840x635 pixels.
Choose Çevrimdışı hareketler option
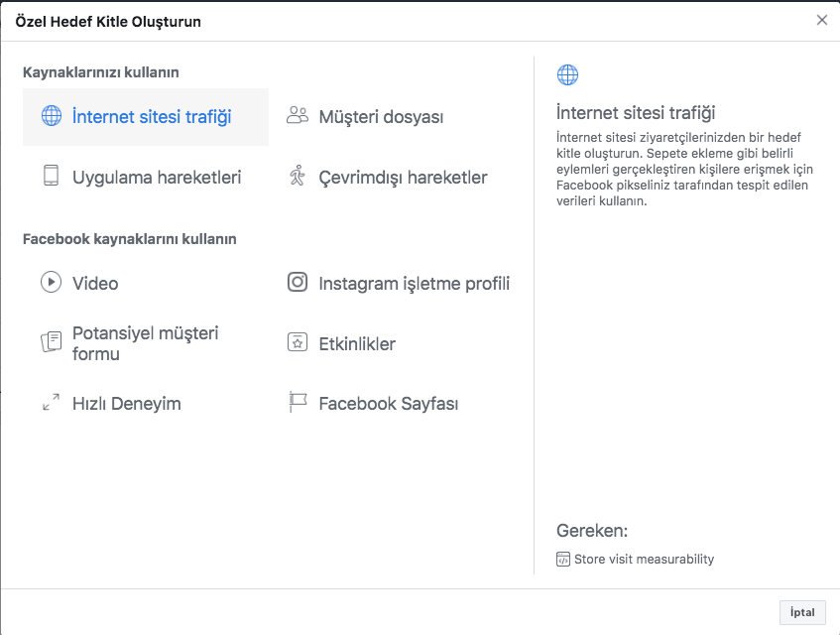403,178
